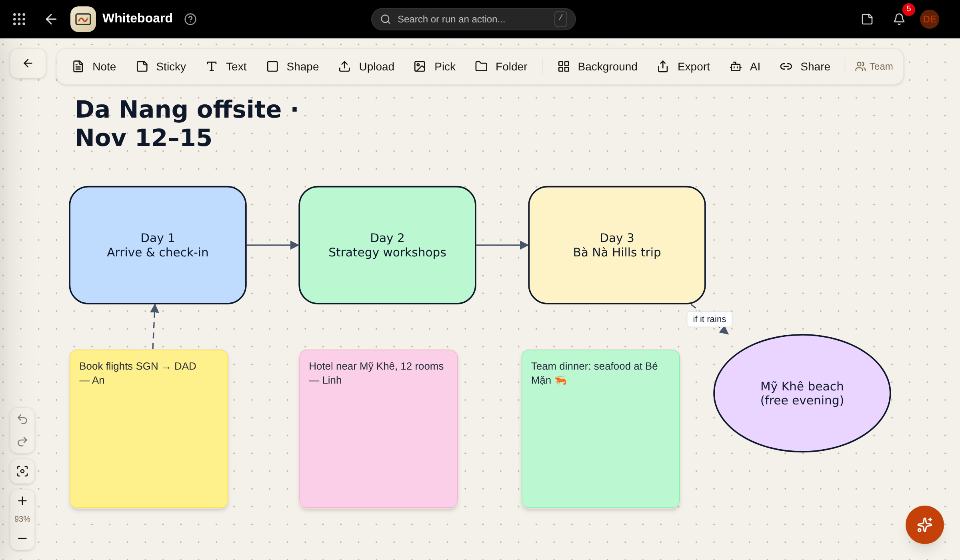Zoom in with the plus button

[22, 501]
